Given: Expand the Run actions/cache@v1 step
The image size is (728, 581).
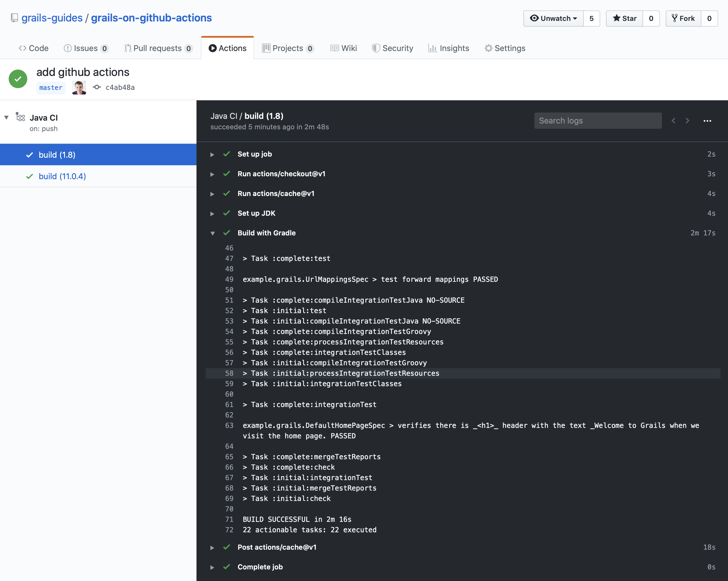Looking at the screenshot, I should pos(212,194).
